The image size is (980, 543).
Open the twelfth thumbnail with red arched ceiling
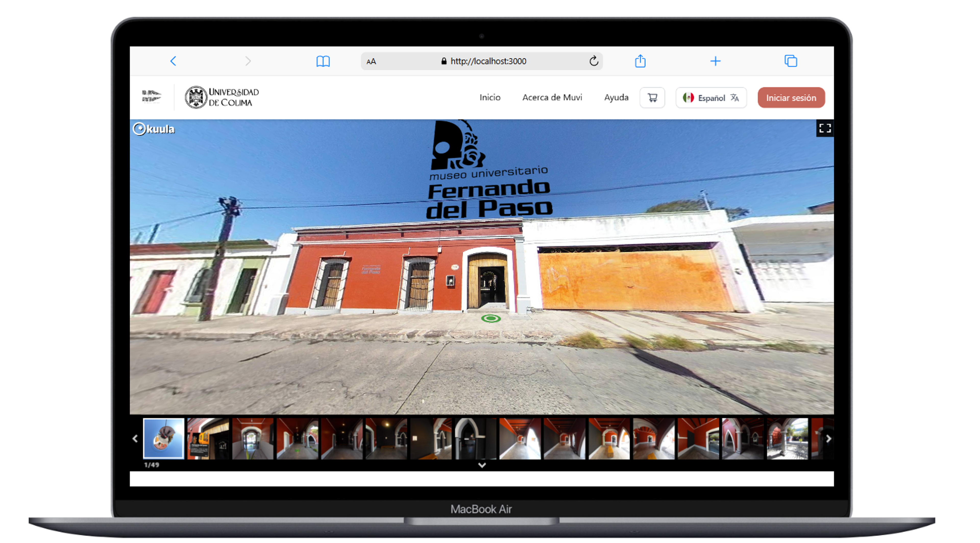pos(653,438)
